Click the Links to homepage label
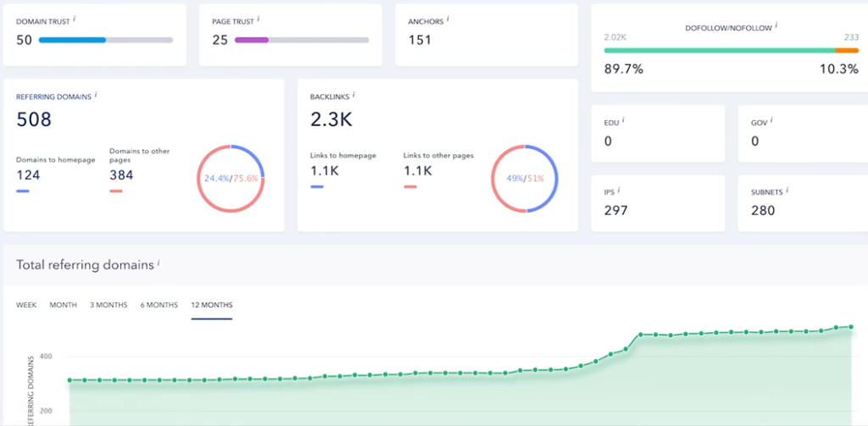The image size is (868, 426). [343, 156]
